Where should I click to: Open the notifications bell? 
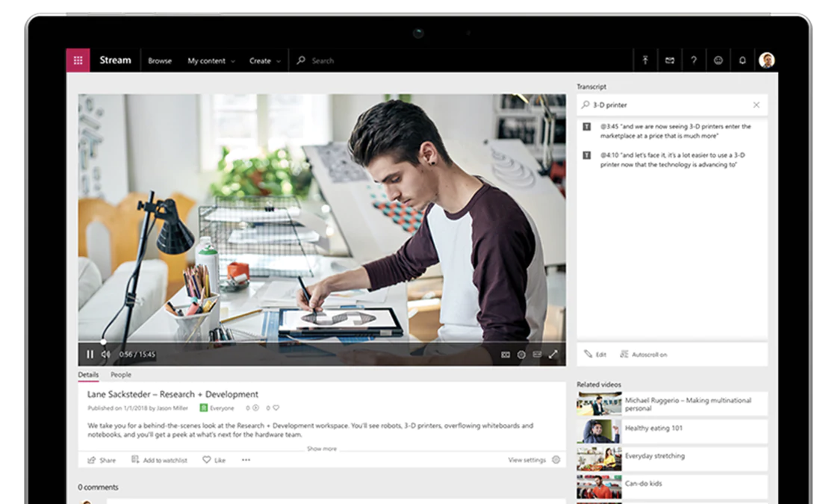[x=742, y=60]
